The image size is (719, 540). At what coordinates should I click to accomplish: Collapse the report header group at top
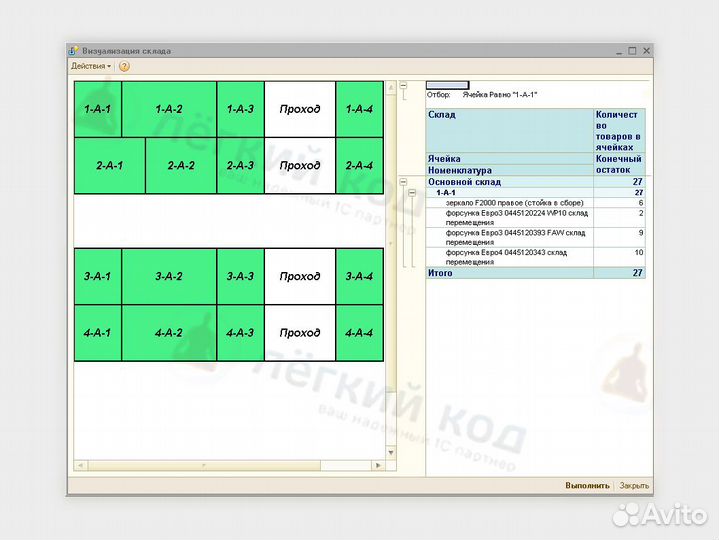(403, 86)
